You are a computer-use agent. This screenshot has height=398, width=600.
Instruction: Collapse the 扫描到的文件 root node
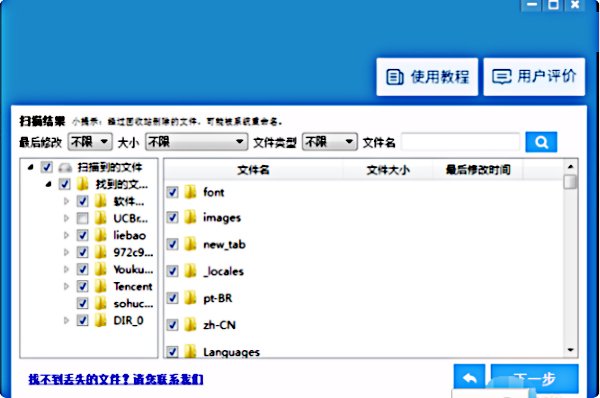31,167
